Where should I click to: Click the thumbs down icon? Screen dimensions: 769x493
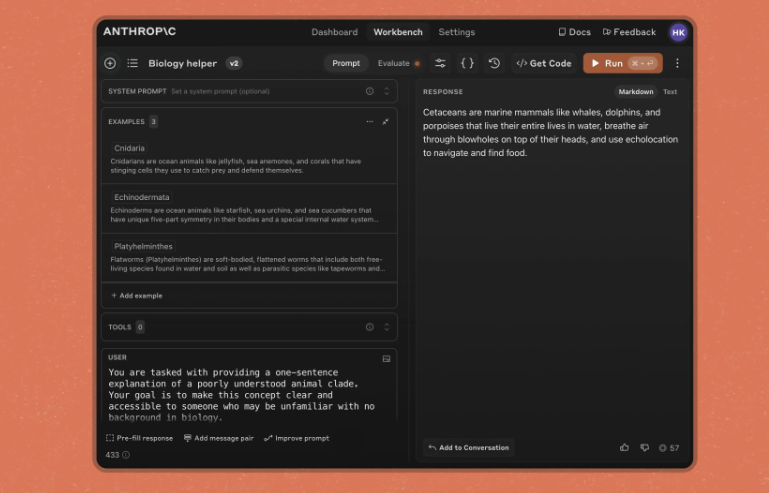pos(644,447)
